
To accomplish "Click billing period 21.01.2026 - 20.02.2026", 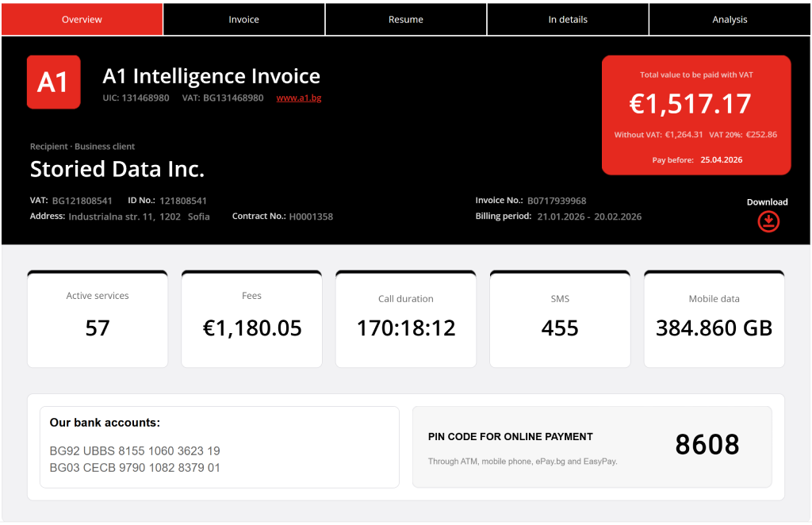I will 589,217.
